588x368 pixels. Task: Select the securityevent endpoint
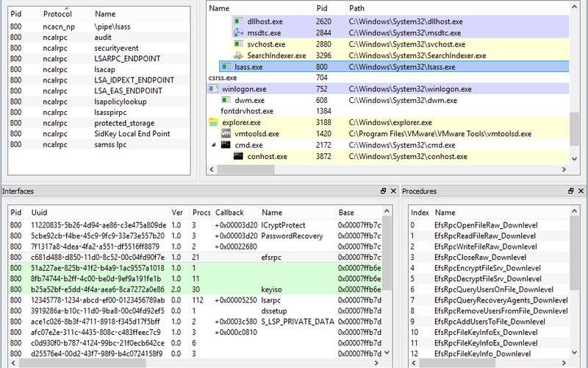99,48
